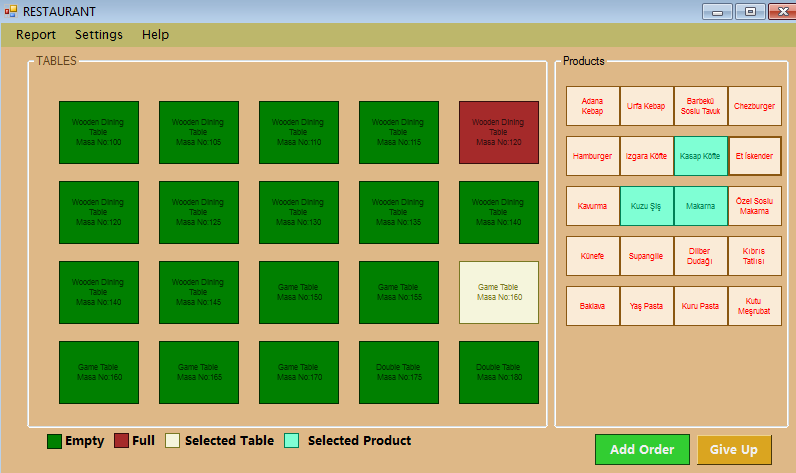Select table Masa No:125

(199, 213)
